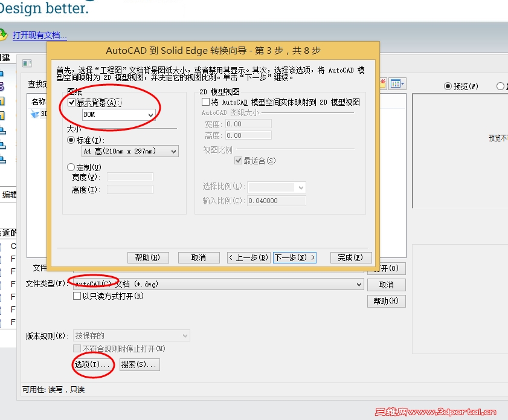Click the custom 高度(I) input field

(x=130, y=190)
